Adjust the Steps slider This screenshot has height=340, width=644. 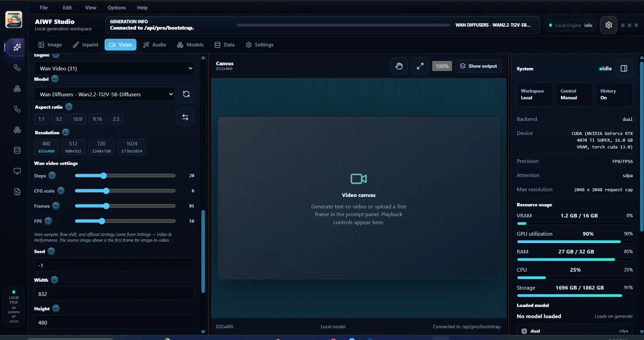pyautogui.click(x=125, y=176)
